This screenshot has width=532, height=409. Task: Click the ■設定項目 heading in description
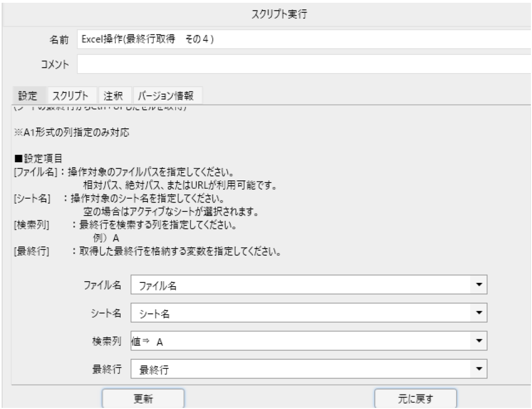point(34,158)
